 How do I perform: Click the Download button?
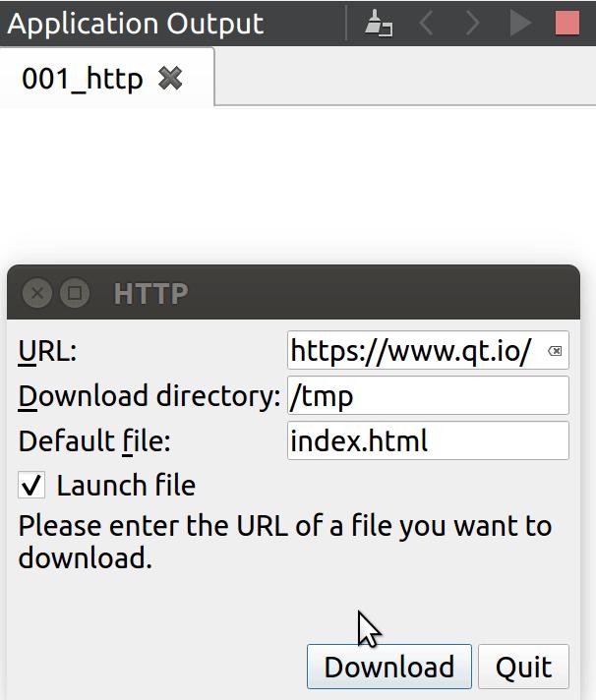(x=389, y=667)
